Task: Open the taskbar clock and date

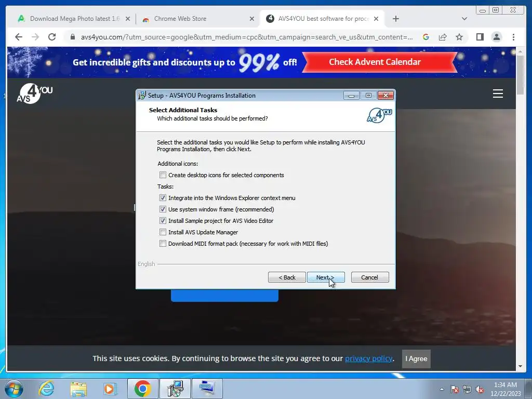Action: (x=505, y=389)
